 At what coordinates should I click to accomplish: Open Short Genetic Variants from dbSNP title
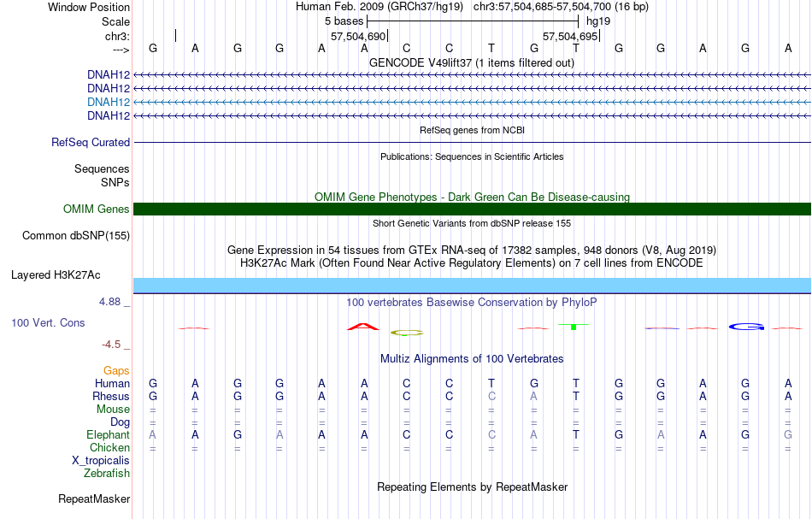[x=472, y=223]
